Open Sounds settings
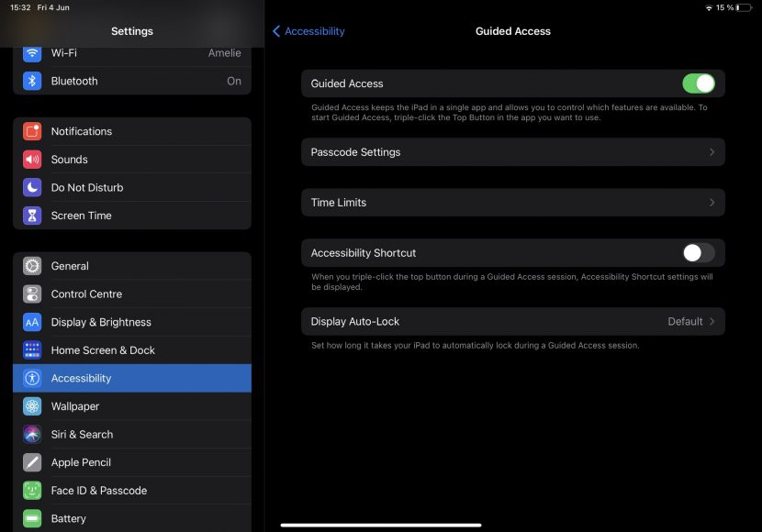The height and width of the screenshot is (532, 762). tap(132, 160)
